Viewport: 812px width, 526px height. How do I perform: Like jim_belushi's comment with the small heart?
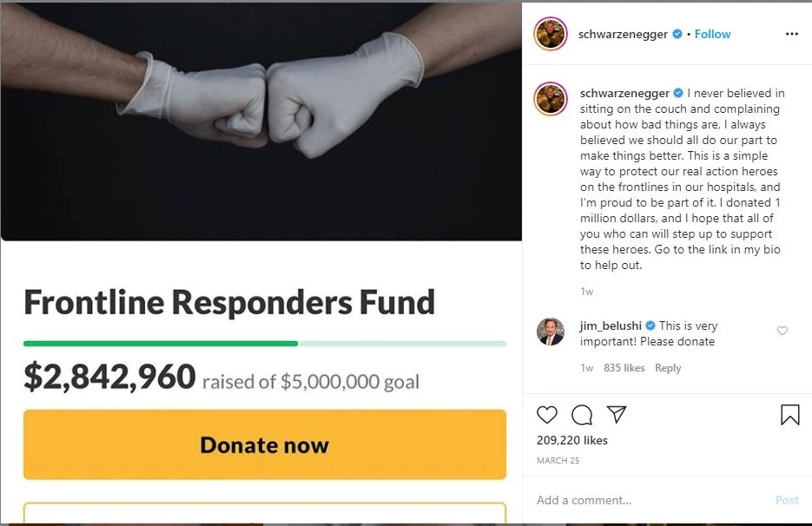(x=782, y=331)
